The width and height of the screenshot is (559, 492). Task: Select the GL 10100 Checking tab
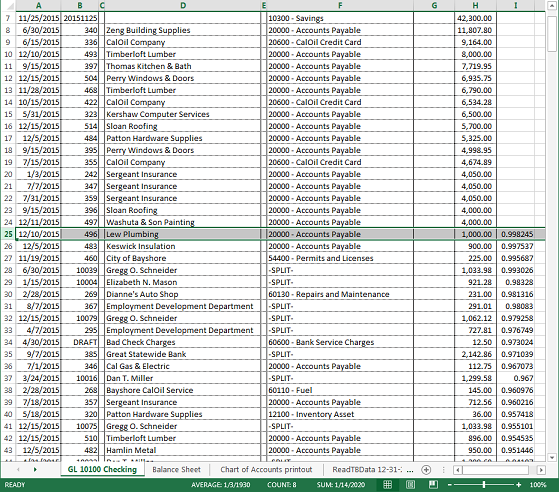point(102,470)
